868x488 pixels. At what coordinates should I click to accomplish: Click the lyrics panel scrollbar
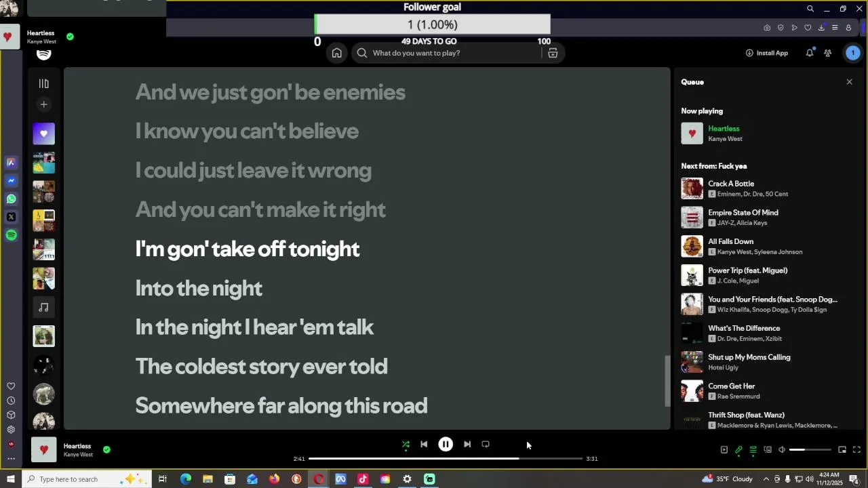[x=667, y=380]
